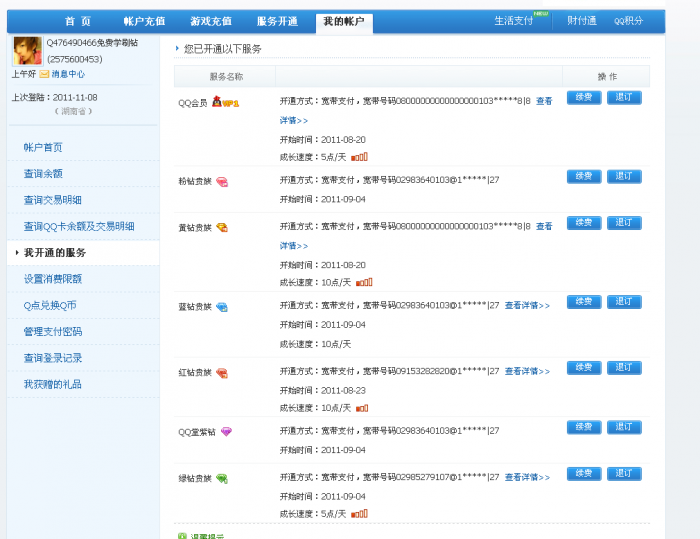Viewport: 700px width, 539px height.
Task: Renew 黄钻贵族 with 续费 button
Action: point(584,223)
